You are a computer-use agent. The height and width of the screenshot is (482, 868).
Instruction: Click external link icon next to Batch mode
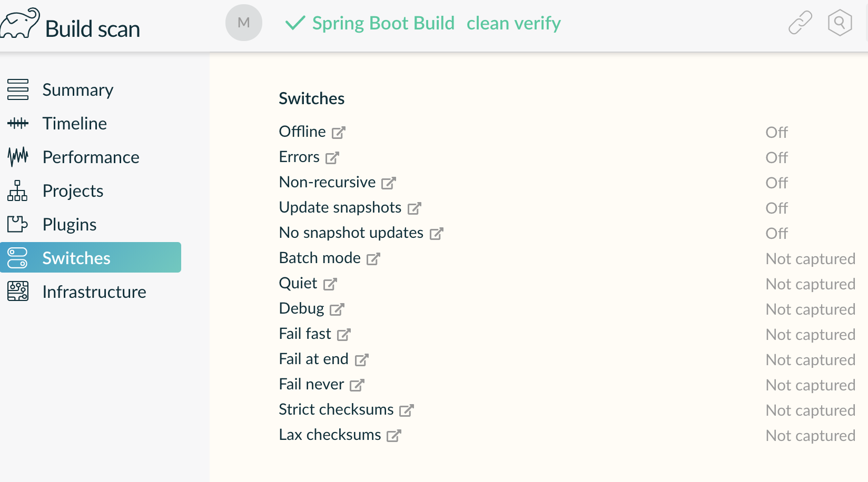(373, 259)
